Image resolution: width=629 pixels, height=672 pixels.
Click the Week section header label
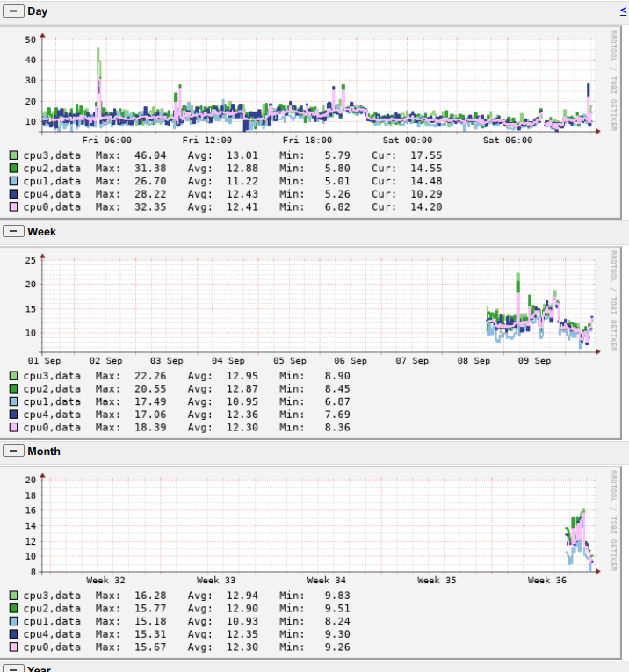[x=42, y=231]
